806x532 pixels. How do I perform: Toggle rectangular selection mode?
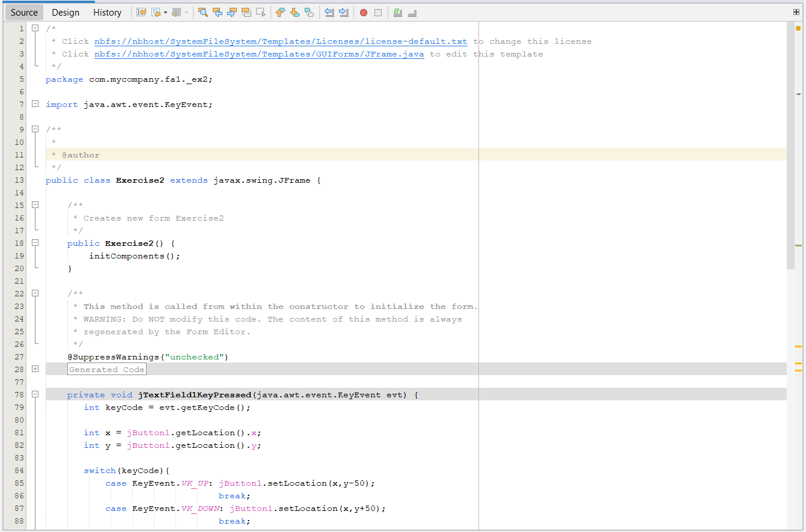(261, 12)
